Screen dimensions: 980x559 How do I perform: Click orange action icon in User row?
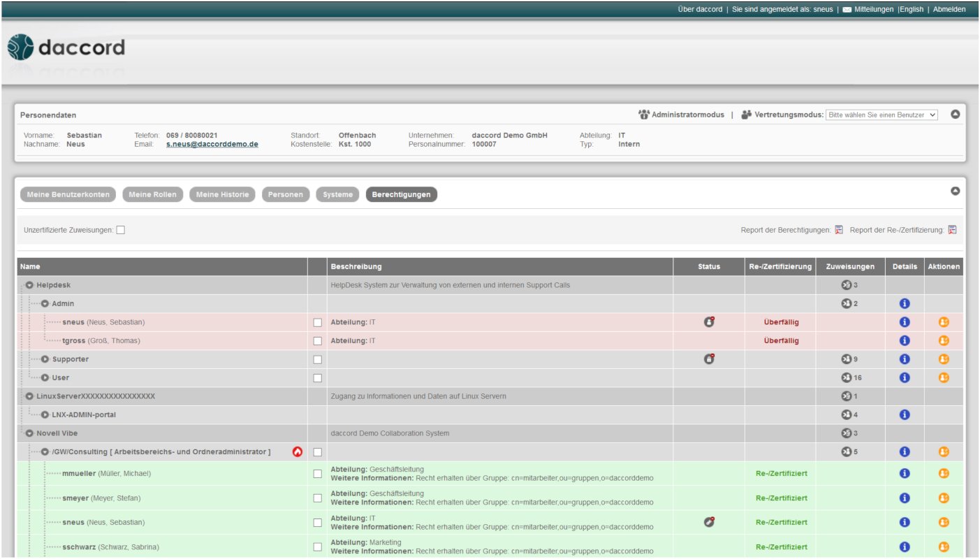click(x=944, y=377)
